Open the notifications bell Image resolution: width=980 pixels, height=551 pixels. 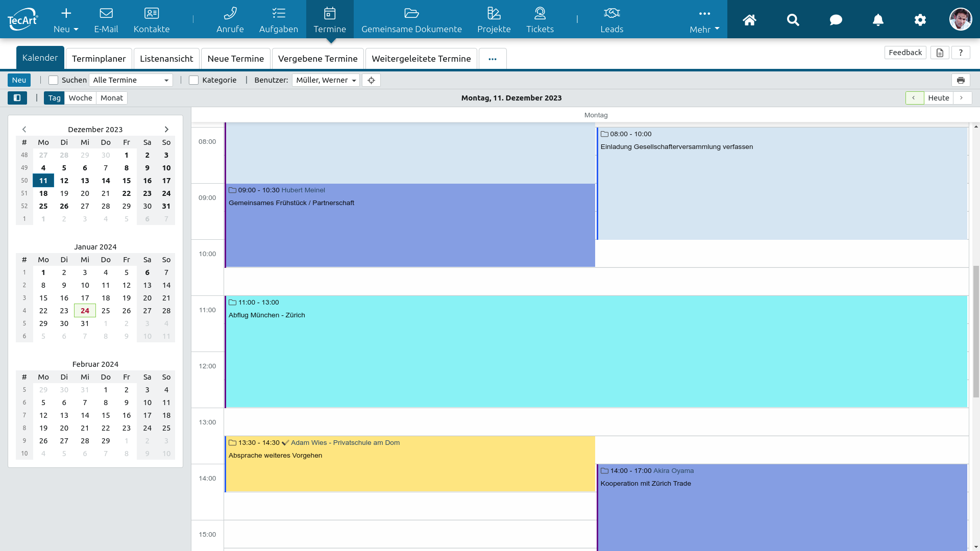tap(878, 20)
